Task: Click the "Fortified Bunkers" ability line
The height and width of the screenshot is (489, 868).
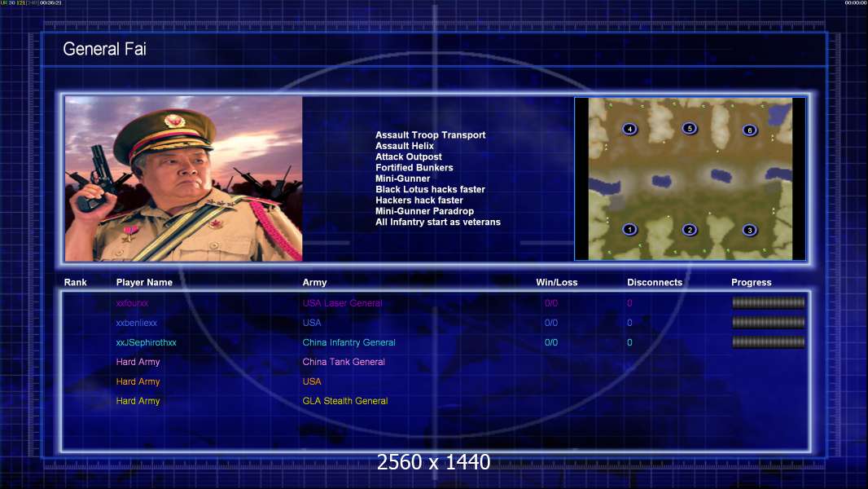Action: pyautogui.click(x=414, y=168)
